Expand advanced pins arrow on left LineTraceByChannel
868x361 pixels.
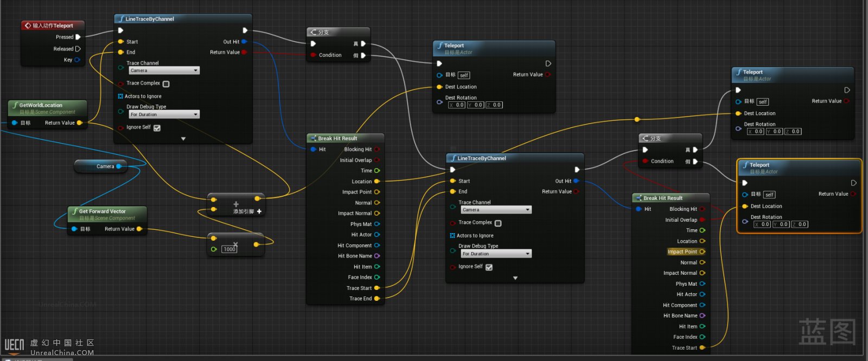click(x=183, y=139)
